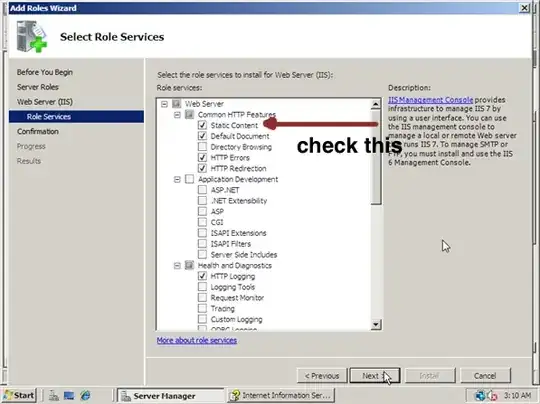This screenshot has height=404, width=540.
Task: Open More about role services link
Action: coord(197,340)
